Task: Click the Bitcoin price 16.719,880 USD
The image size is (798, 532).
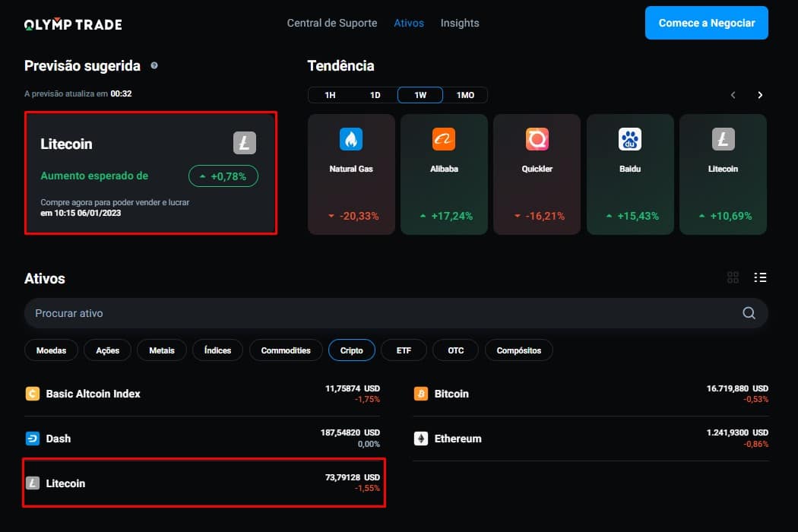Action: (x=737, y=388)
